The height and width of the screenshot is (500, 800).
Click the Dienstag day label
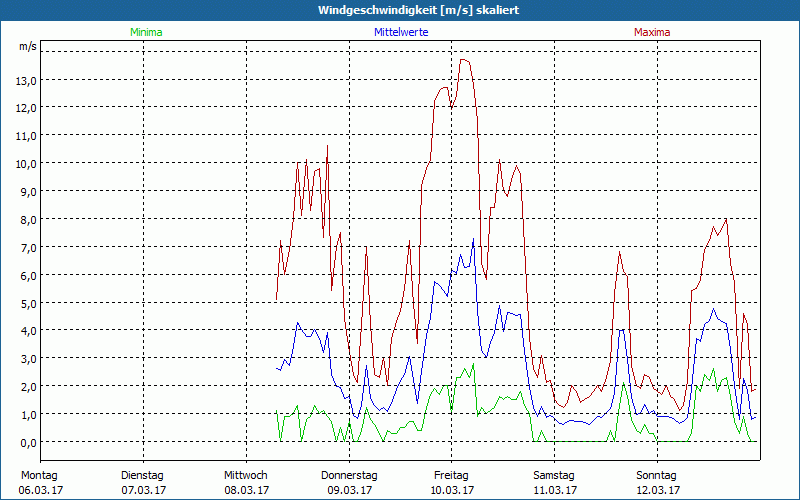tap(142, 476)
